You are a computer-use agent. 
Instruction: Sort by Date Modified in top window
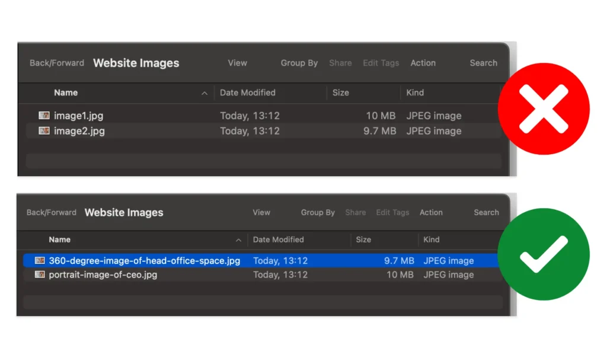[248, 92]
